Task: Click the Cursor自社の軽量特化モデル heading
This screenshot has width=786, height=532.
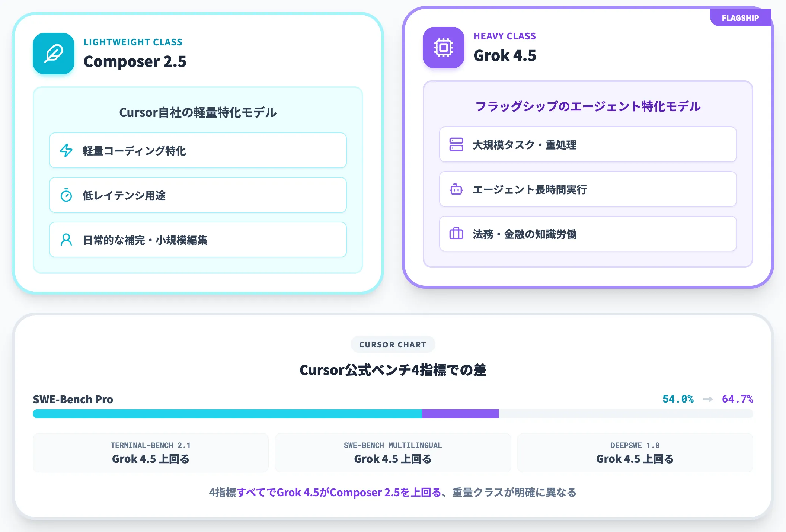Action: click(x=198, y=112)
